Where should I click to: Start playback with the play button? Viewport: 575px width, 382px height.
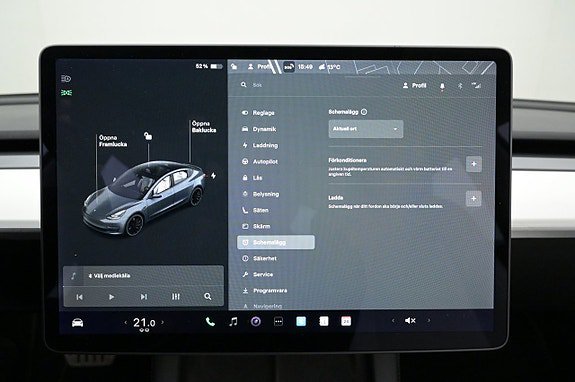point(111,297)
